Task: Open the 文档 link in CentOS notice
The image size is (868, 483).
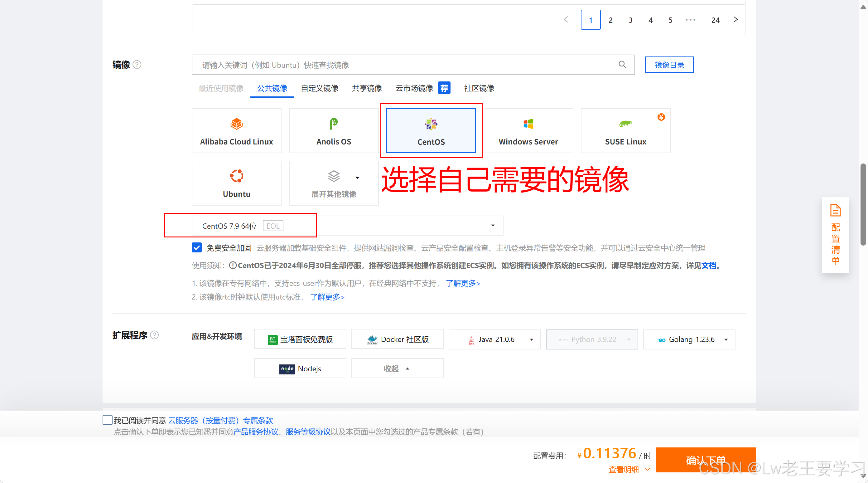Action: point(708,266)
